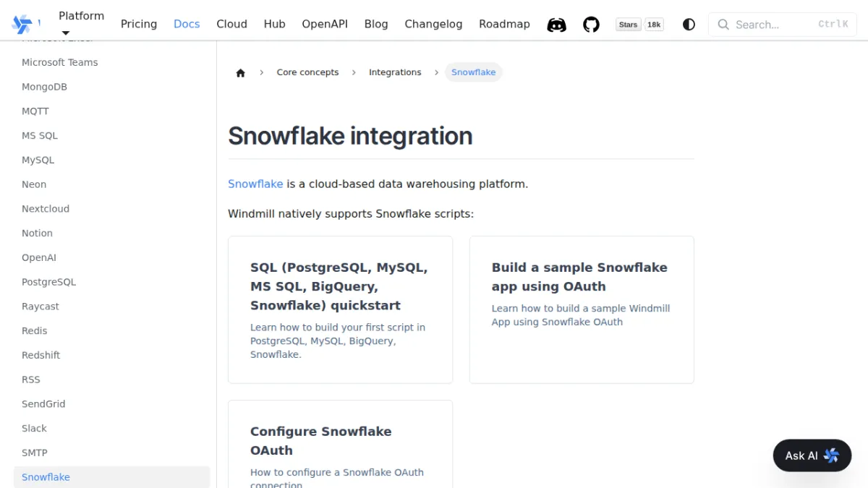Click Integrations breadcrumb
This screenshot has width=868, height=488.
coord(395,72)
